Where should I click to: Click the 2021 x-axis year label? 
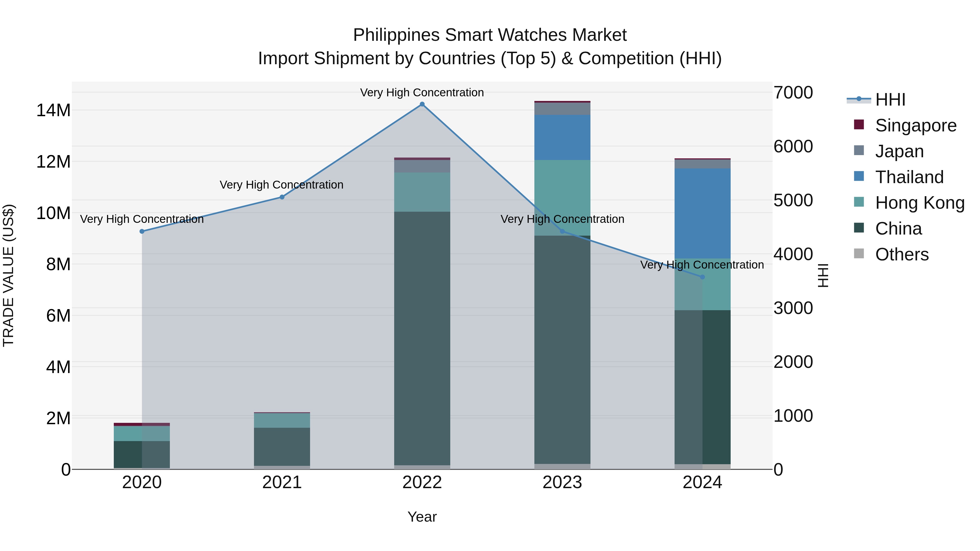(x=282, y=482)
